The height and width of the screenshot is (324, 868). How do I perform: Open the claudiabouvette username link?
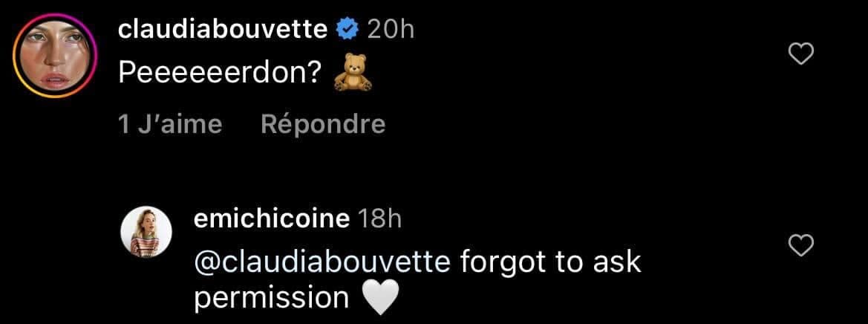[222, 30]
